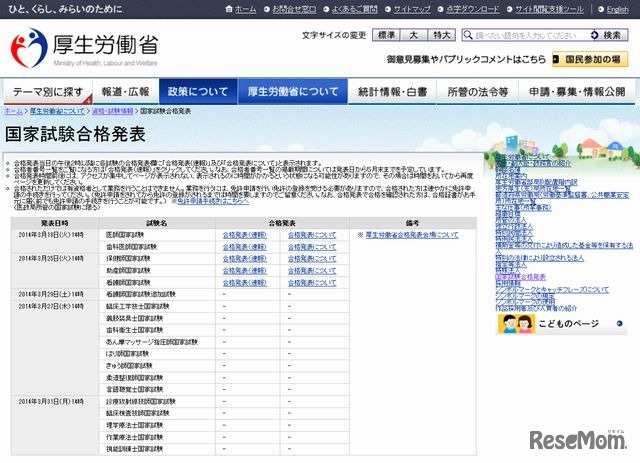Screen dimensions: 640x463
Task: Open サイト閲覧支援ツール link
Action: pos(549,9)
